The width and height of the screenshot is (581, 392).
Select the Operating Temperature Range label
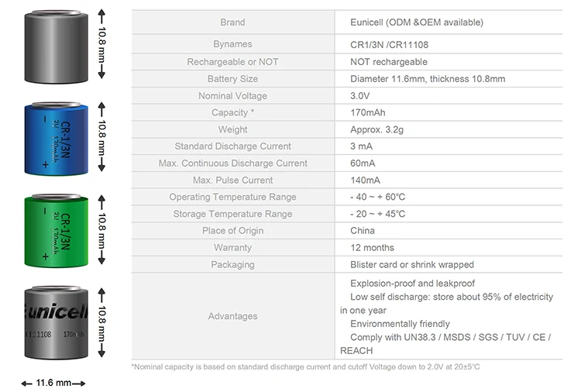click(x=232, y=198)
